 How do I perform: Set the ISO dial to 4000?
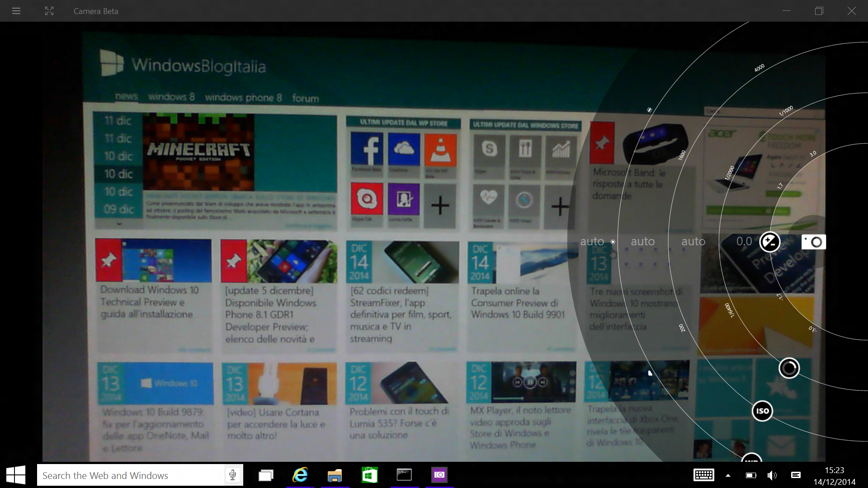[x=759, y=68]
